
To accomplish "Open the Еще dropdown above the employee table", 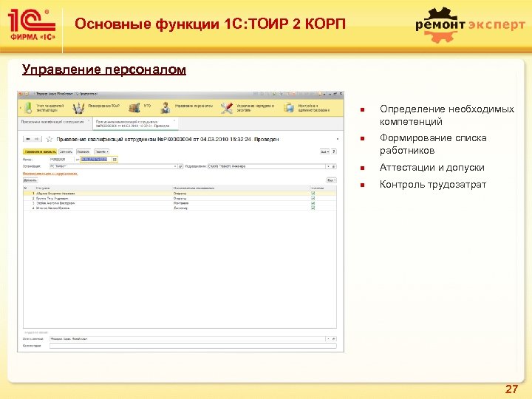I will pos(332,180).
